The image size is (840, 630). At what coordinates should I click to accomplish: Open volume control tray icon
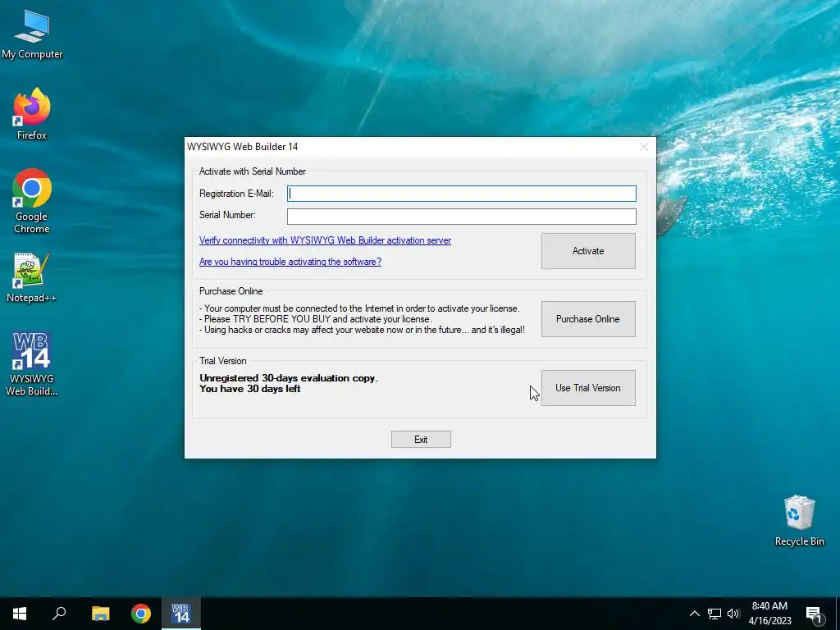(733, 614)
